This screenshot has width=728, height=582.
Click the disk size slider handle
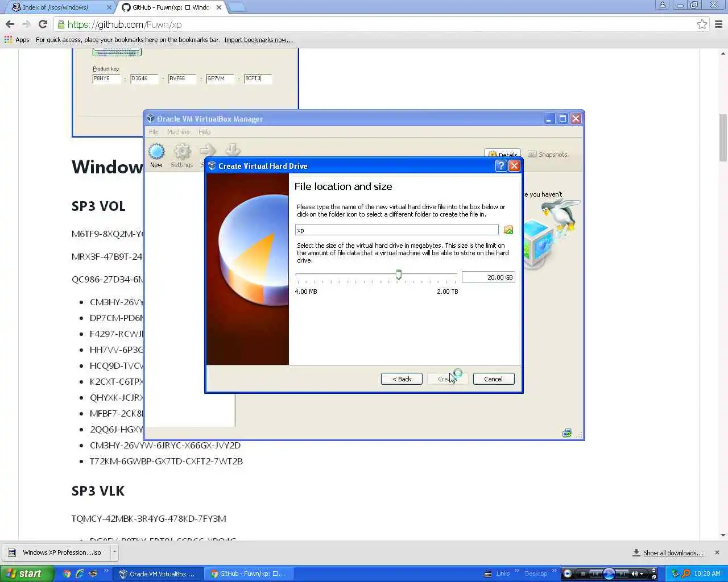(399, 275)
